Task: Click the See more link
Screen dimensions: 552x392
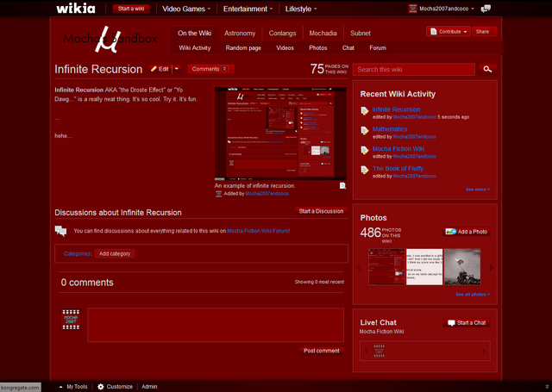Action: [x=478, y=190]
